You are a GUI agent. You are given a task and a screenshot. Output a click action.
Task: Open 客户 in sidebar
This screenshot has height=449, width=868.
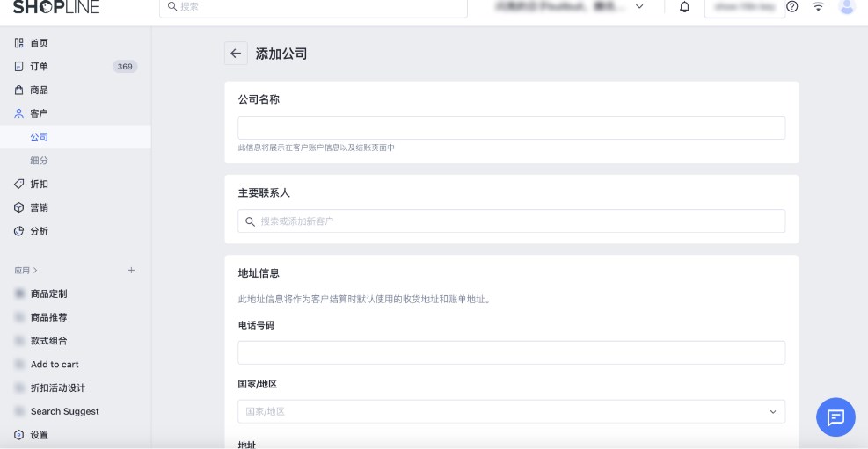tap(40, 113)
